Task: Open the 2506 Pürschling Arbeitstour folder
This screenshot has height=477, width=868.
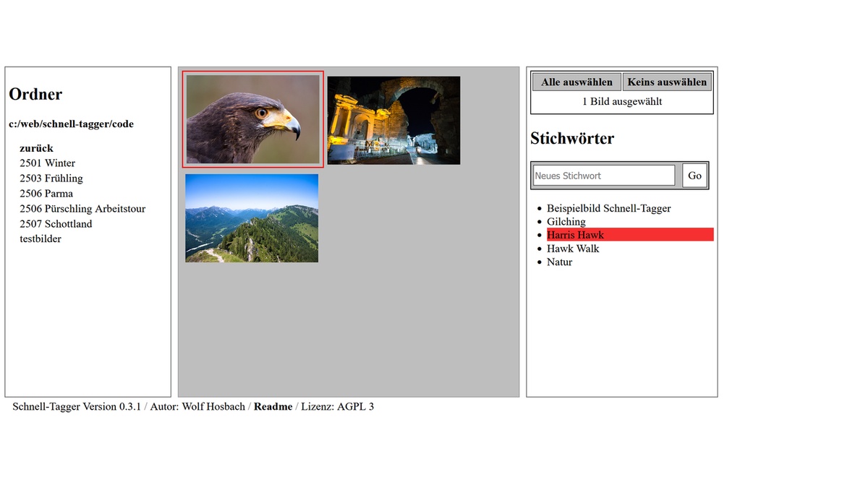Action: (x=82, y=209)
